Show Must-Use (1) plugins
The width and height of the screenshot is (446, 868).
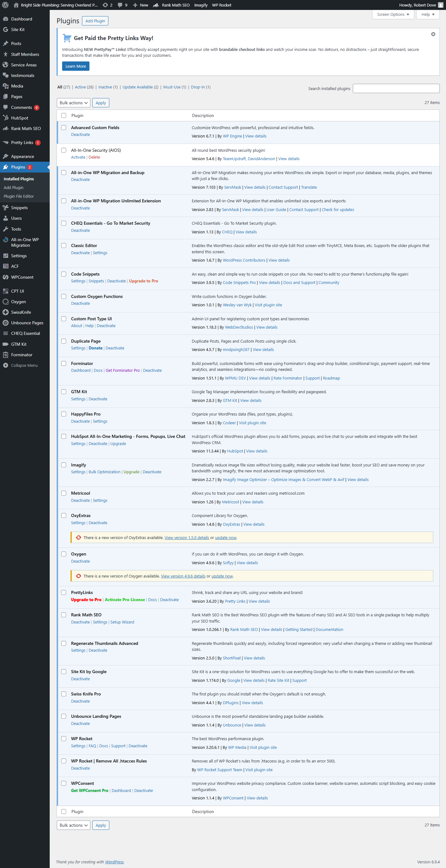[x=175, y=87]
